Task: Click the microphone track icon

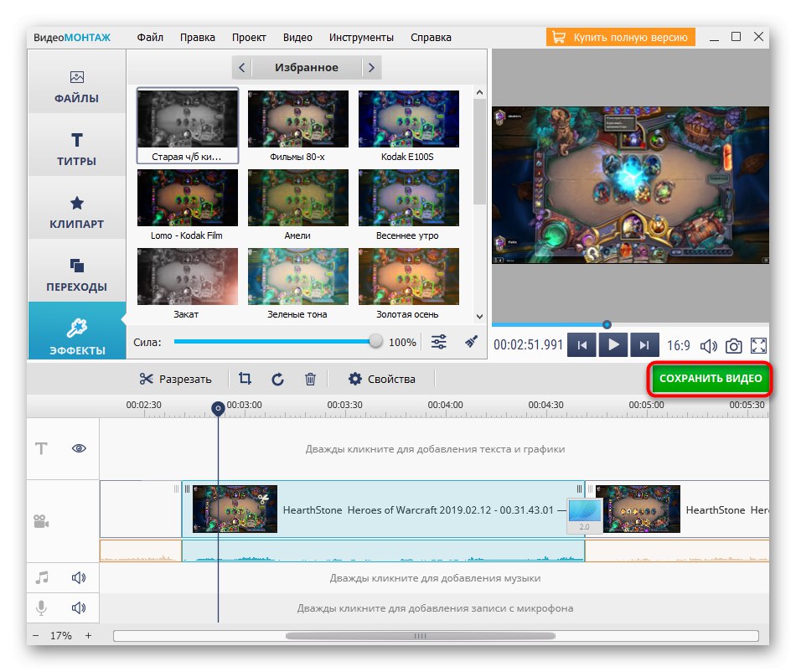Action: point(41,607)
